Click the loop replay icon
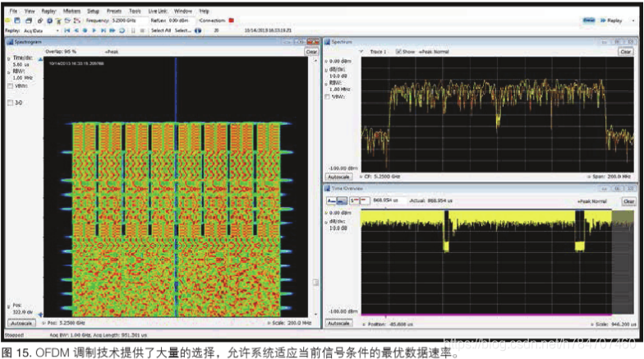 pyautogui.click(x=122, y=30)
